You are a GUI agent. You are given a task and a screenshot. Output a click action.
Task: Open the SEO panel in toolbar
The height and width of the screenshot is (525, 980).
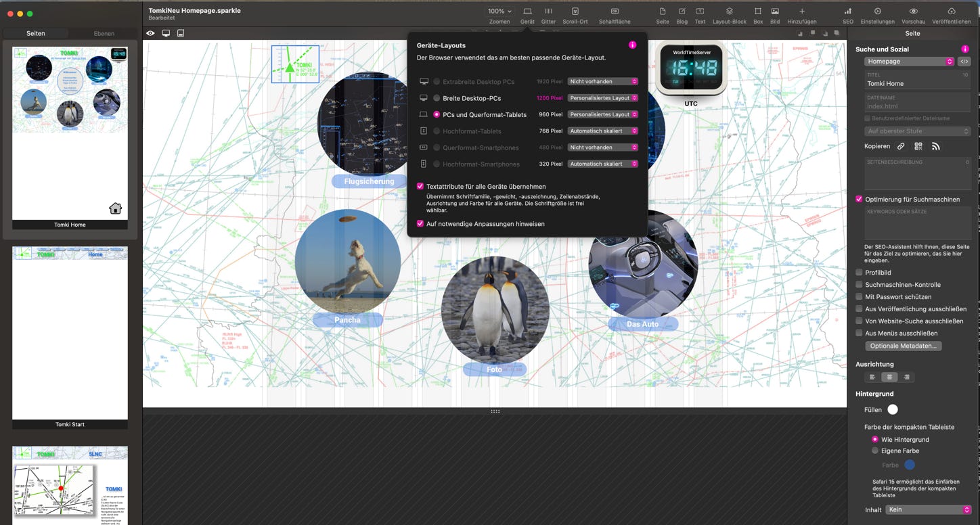pos(847,12)
